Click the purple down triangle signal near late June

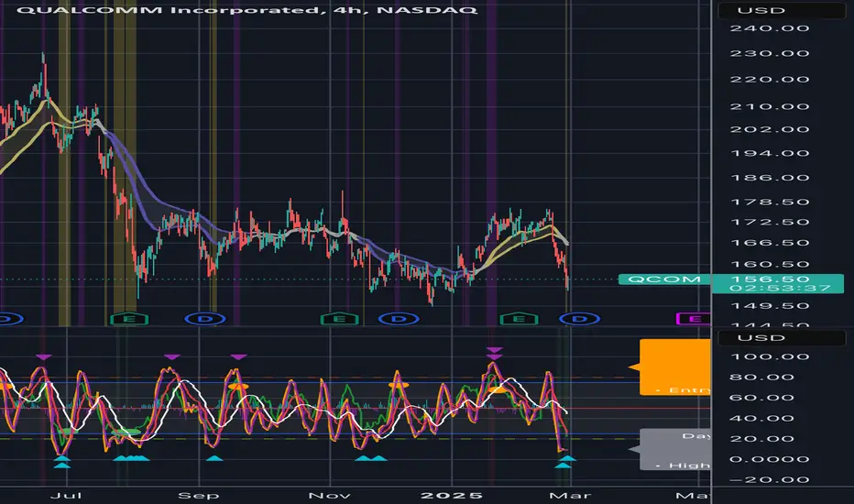coord(44,356)
